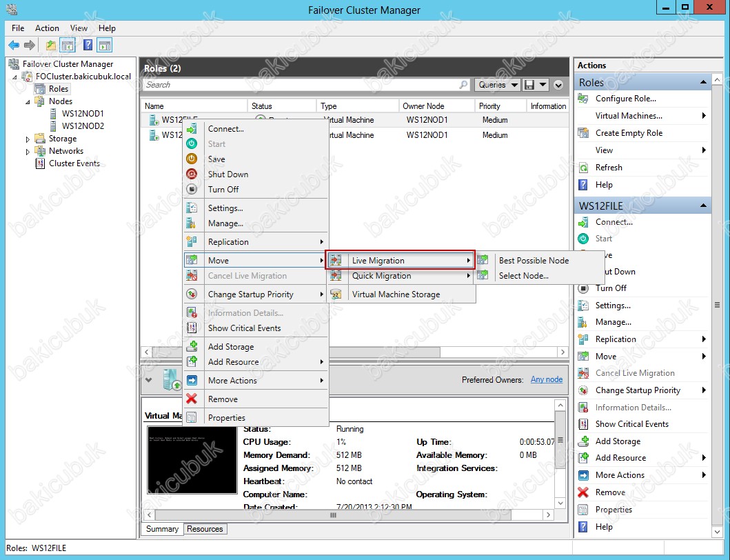
Task: Click the save query floppy disk icon
Action: [529, 85]
